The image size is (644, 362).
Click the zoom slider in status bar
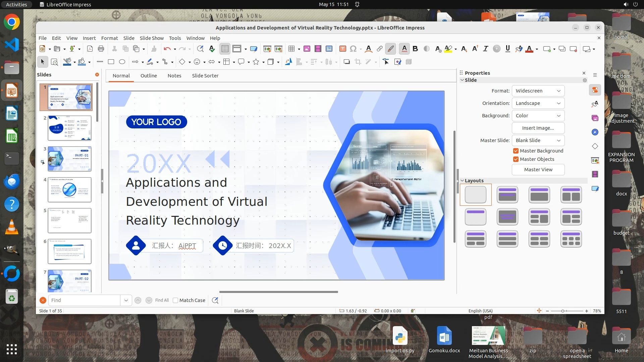(563, 311)
